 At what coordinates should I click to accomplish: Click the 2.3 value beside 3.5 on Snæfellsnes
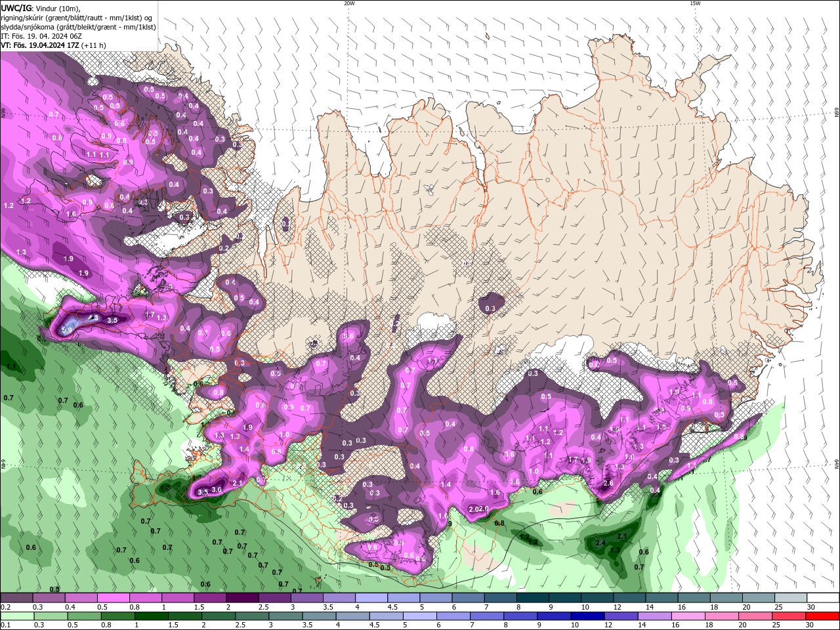pos(94,318)
